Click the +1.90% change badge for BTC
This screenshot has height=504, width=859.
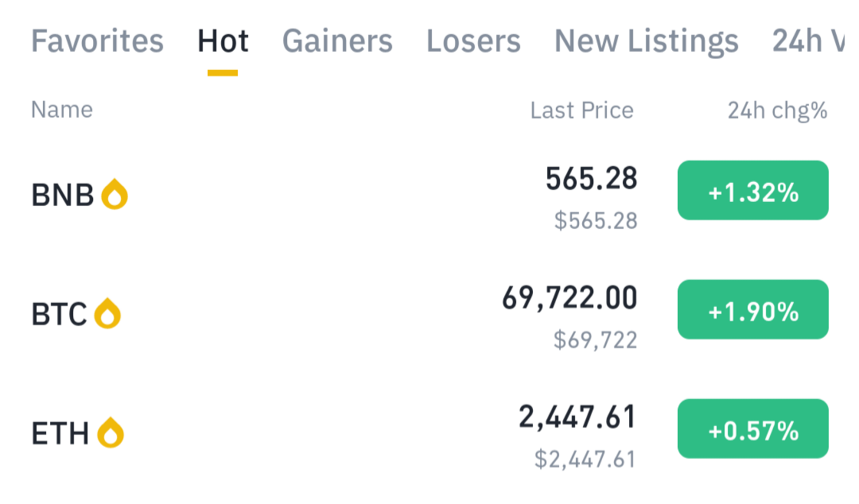point(753,309)
